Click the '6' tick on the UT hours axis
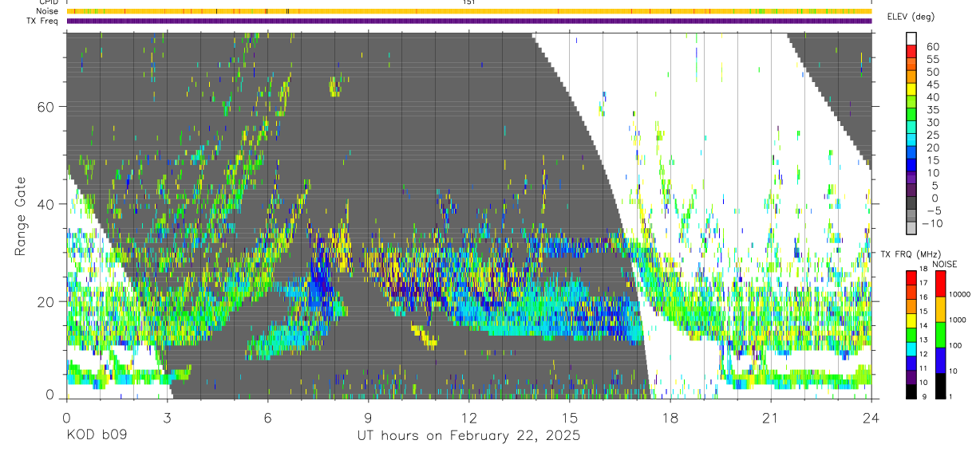Screen dimensions: 980x452 267,417
